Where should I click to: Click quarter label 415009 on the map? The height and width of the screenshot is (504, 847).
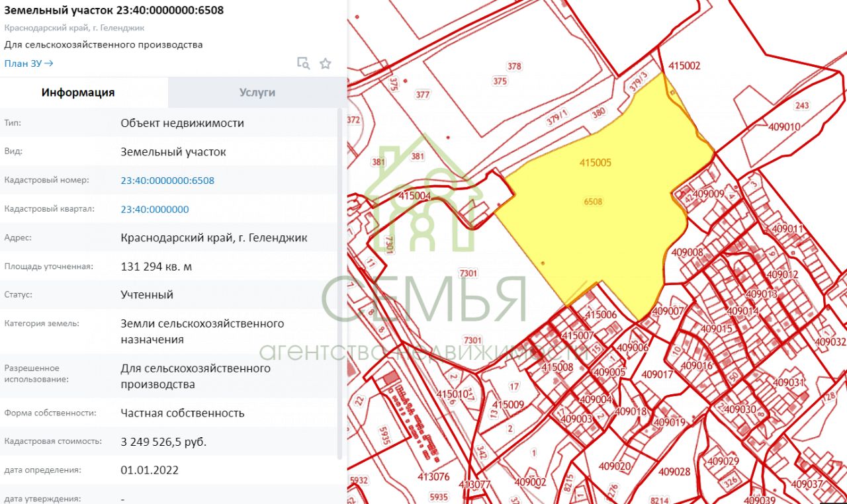pyautogui.click(x=508, y=405)
